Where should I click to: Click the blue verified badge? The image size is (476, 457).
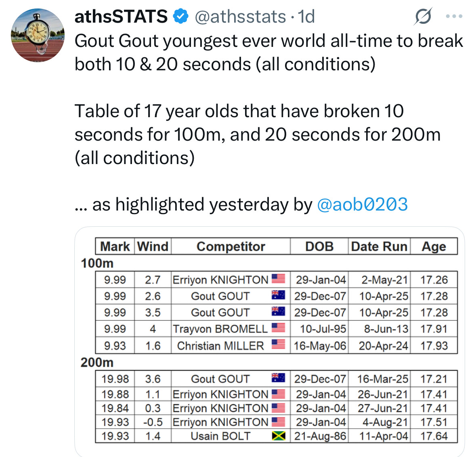pyautogui.click(x=181, y=17)
